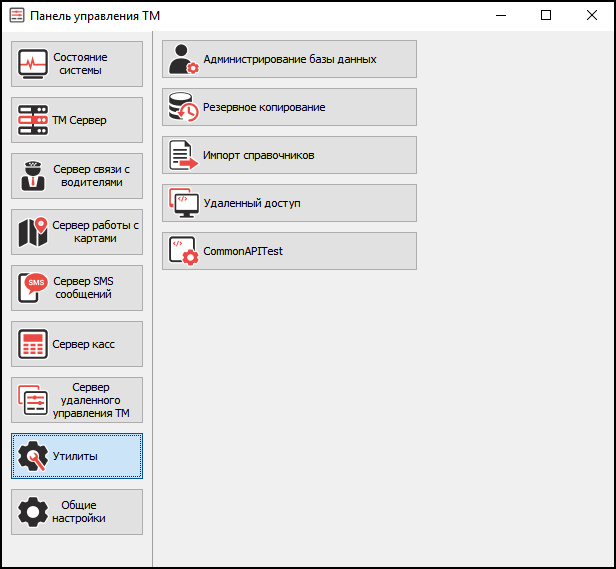Click the SMS bubble icon
Viewport: 616px width, 569px height.
33,288
